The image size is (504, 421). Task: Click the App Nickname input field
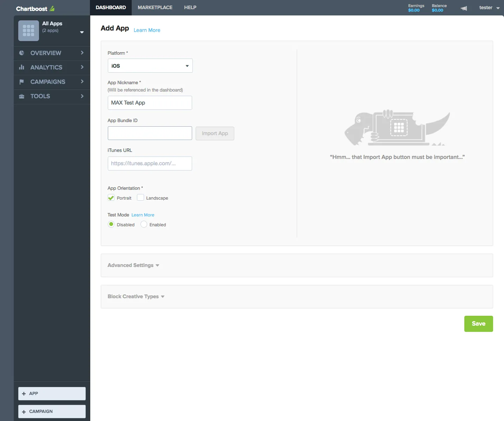coord(150,103)
